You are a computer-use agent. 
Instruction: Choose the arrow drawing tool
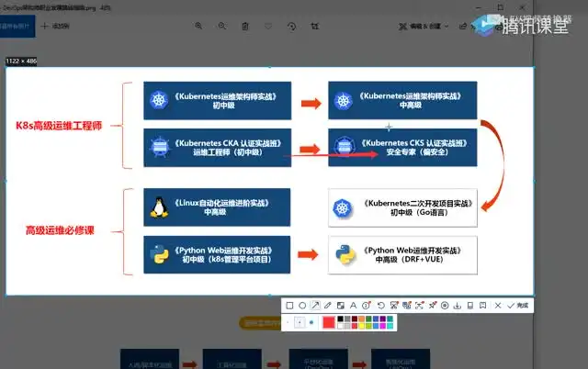point(315,305)
